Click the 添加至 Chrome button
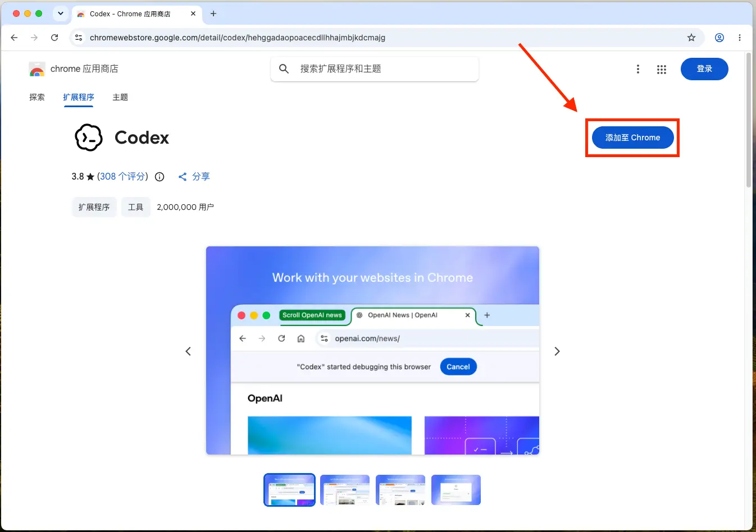This screenshot has width=756, height=532. (632, 137)
